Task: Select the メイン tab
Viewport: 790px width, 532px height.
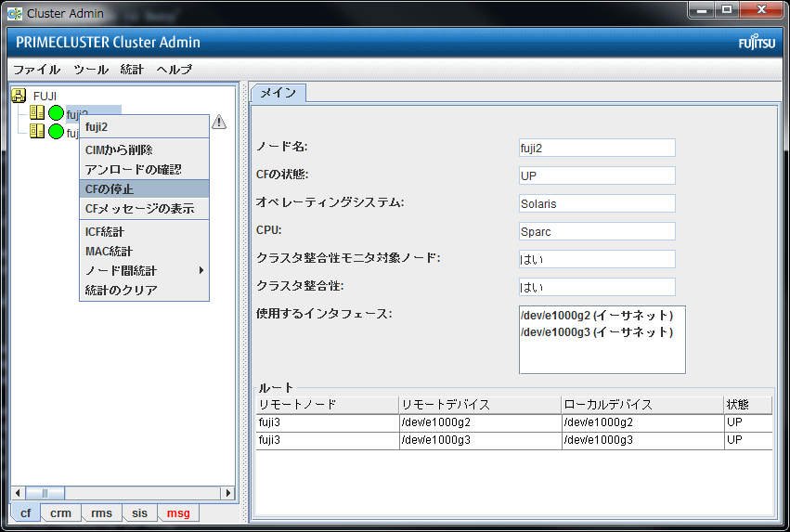Action: pos(278,93)
